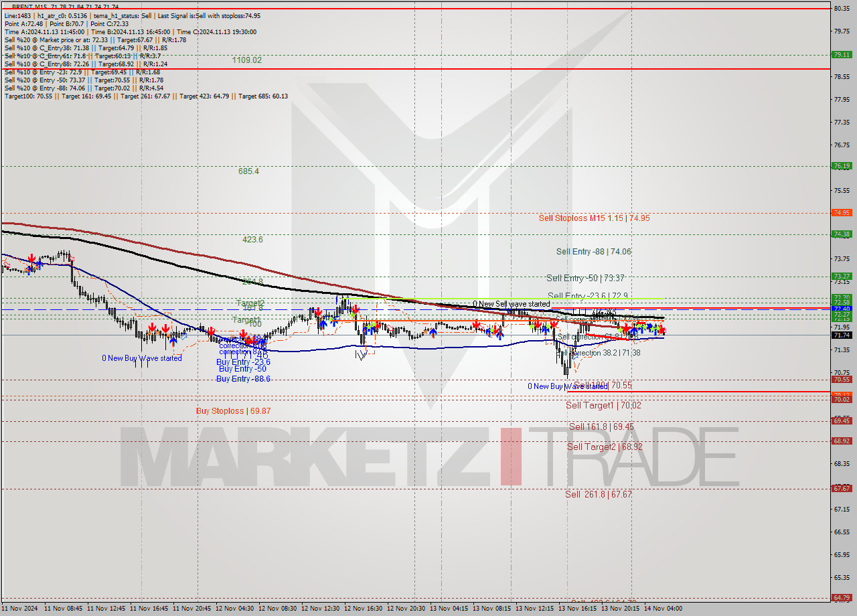Click the '1109.02' Fibonacci level text
The height and width of the screenshot is (616, 857).
pyautogui.click(x=247, y=60)
